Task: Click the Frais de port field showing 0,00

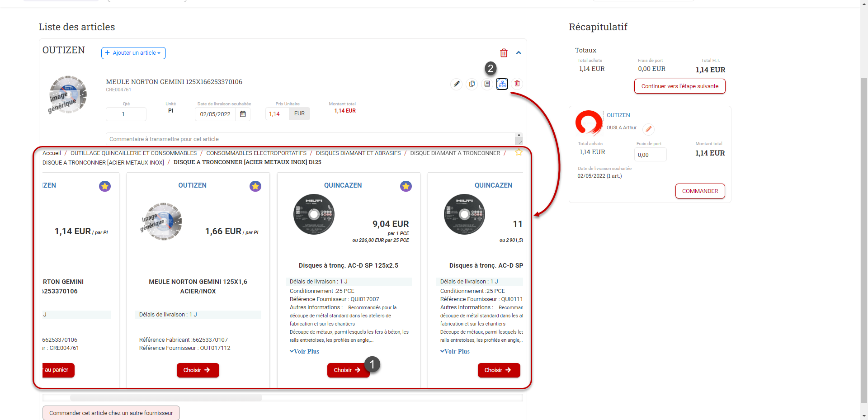Action: coord(650,155)
